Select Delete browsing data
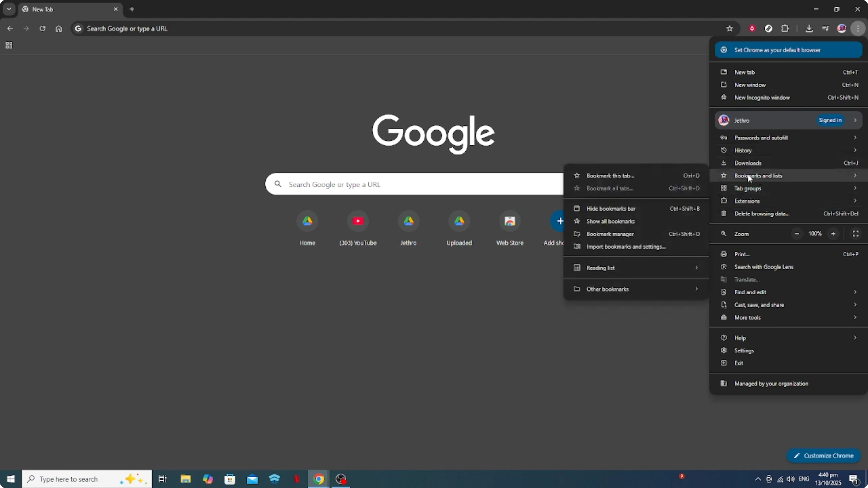 [789, 214]
